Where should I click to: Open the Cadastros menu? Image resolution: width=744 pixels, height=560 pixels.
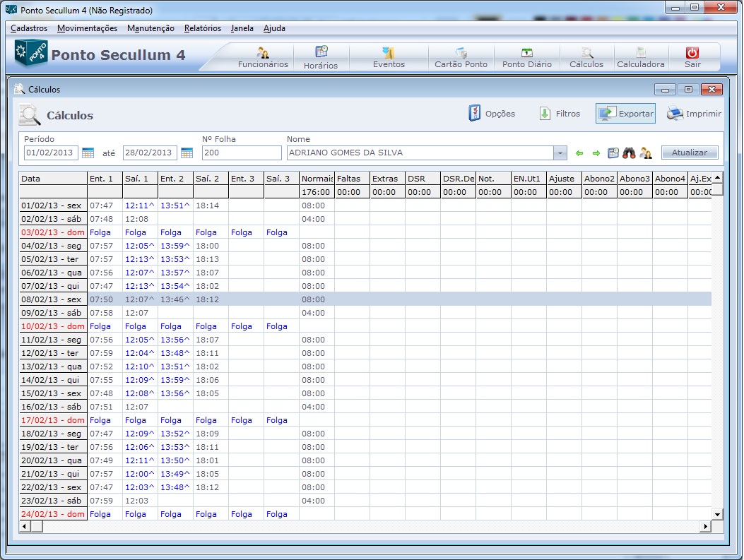click(29, 28)
